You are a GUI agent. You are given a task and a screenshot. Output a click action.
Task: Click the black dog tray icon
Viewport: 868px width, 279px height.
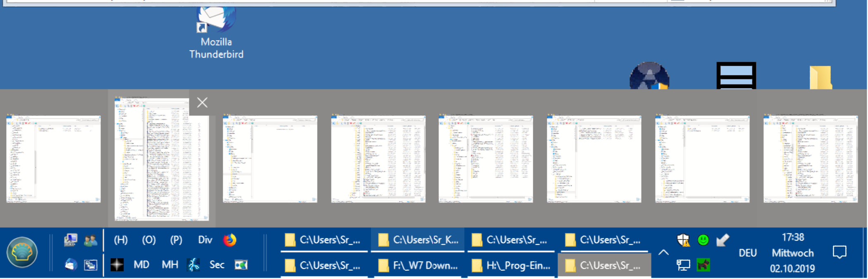[x=703, y=265]
